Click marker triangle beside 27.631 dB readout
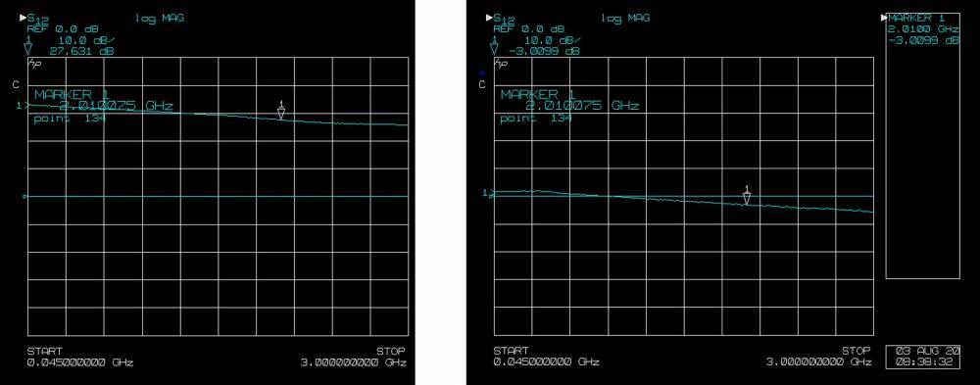 point(27,46)
